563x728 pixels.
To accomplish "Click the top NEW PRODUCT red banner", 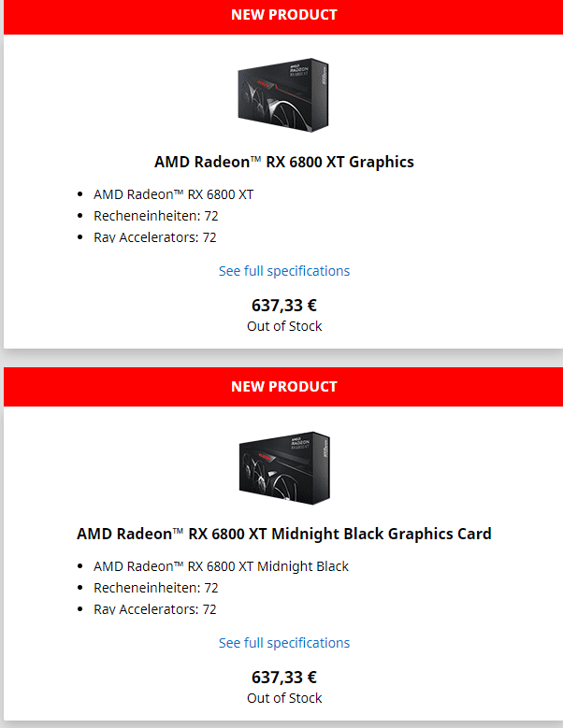I will point(283,15).
